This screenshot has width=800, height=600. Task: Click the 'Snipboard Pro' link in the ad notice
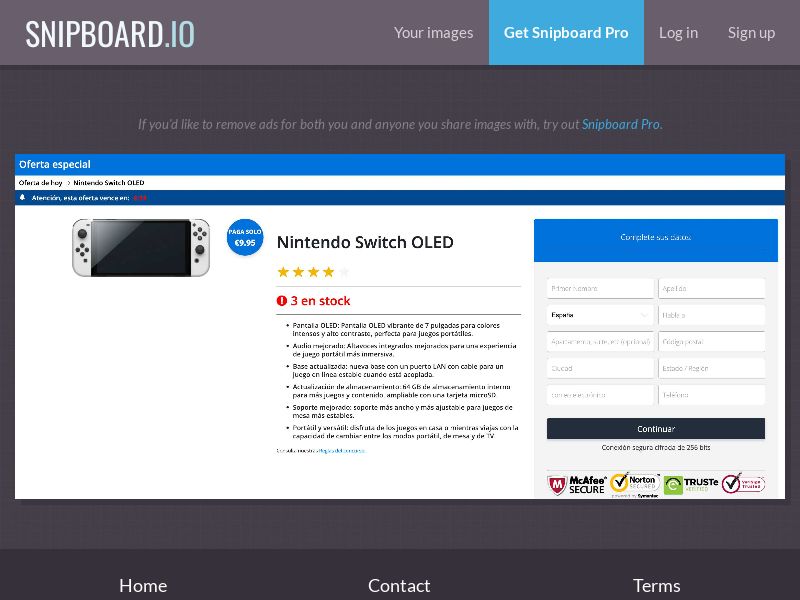(x=620, y=125)
